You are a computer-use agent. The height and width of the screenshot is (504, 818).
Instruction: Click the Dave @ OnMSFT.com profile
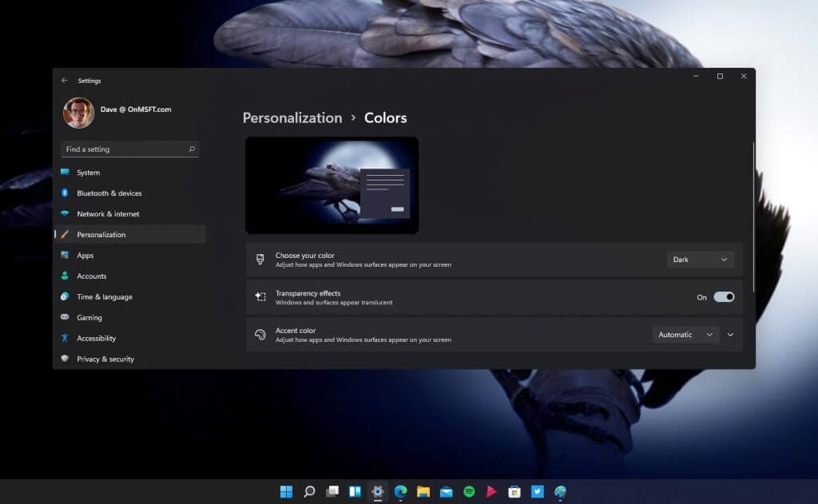tap(114, 112)
